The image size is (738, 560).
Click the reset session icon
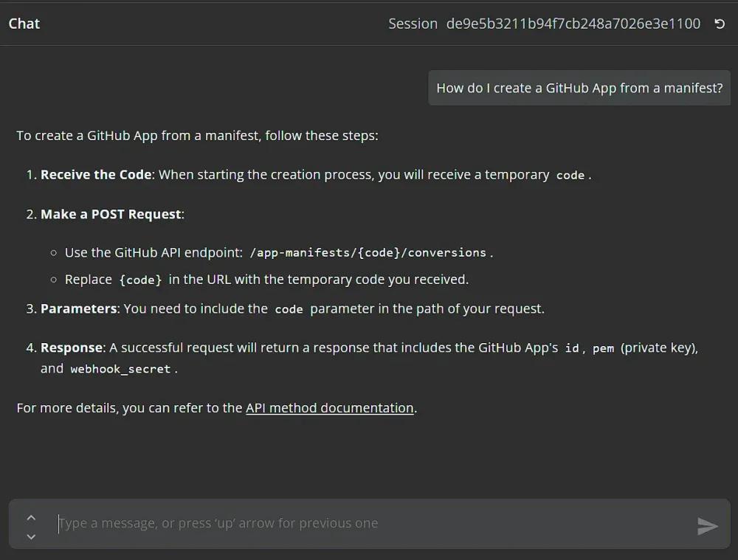pyautogui.click(x=720, y=24)
